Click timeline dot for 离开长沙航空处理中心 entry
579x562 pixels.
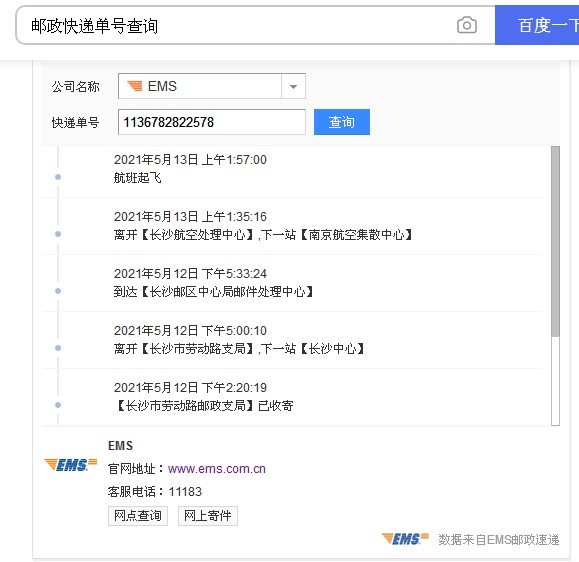pyautogui.click(x=58, y=234)
